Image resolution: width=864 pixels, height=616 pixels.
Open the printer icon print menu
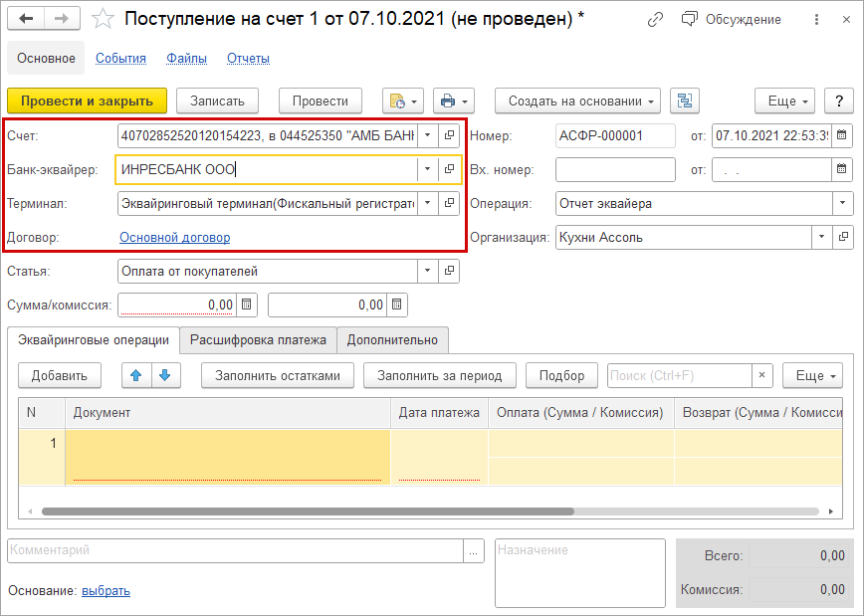tap(454, 101)
